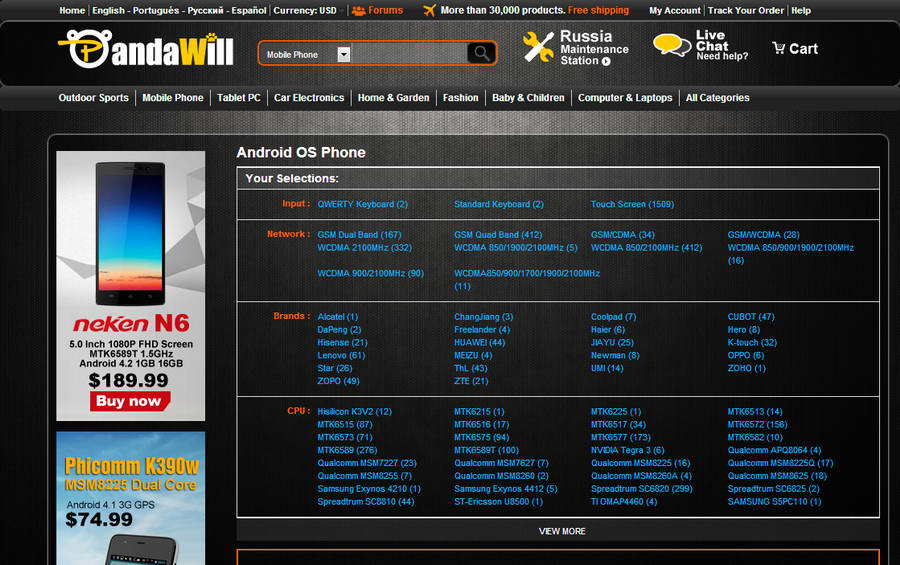Filter by MTK6577 (173) CPU
The width and height of the screenshot is (900, 565).
click(621, 437)
